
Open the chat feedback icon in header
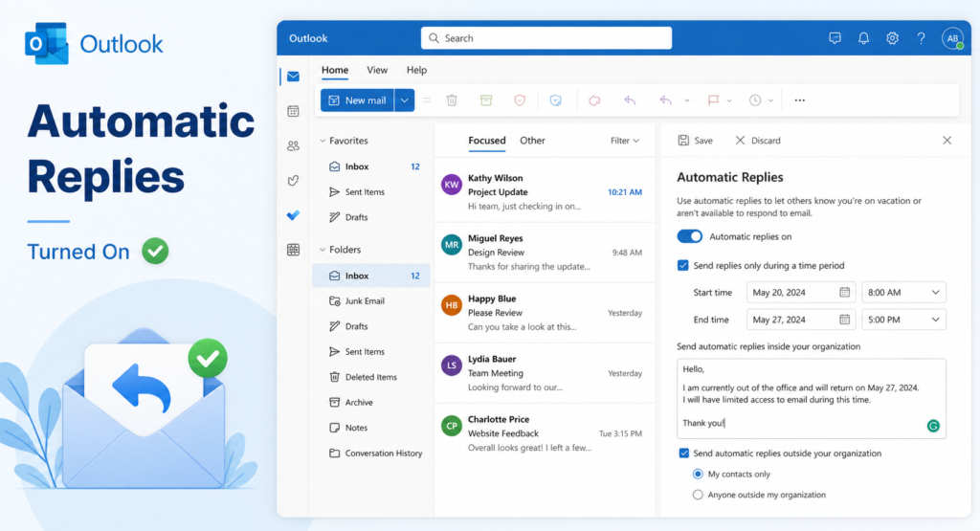coord(835,38)
